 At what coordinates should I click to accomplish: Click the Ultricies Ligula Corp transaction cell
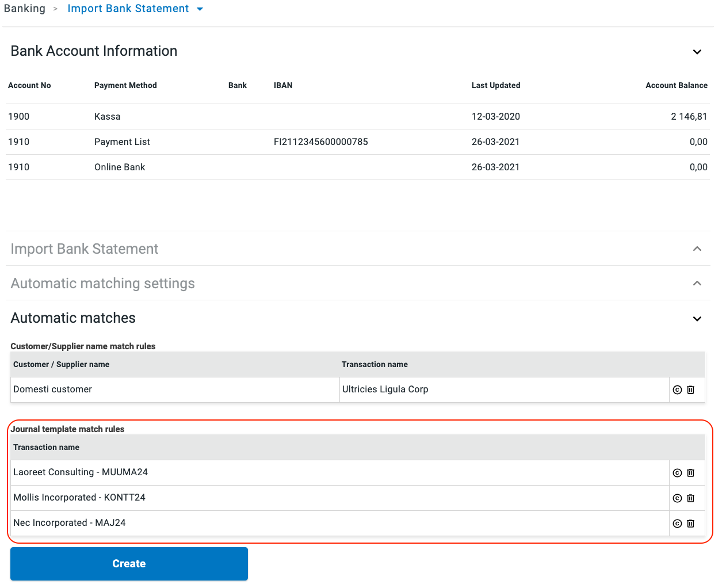click(x=385, y=390)
